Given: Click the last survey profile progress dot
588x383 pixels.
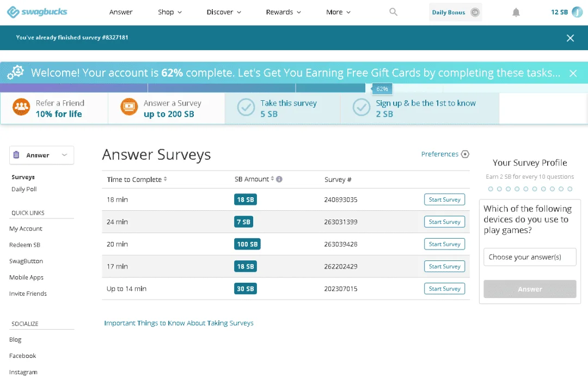Looking at the screenshot, I should (570, 189).
